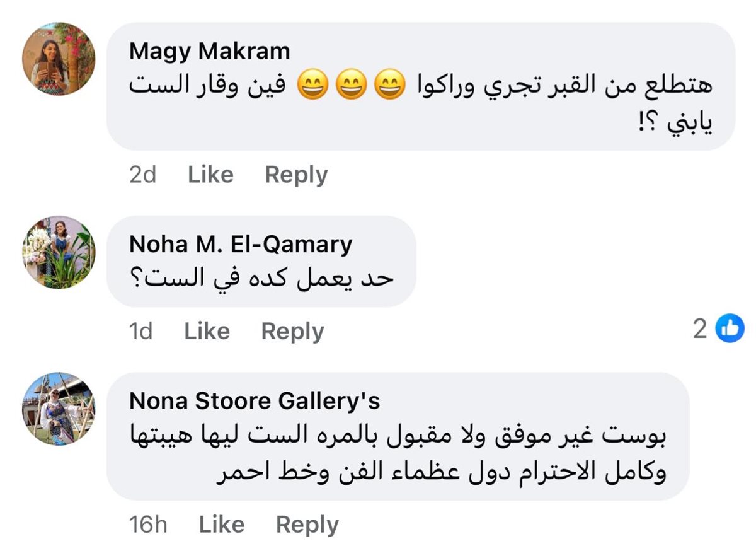This screenshot has height=546, width=756.
Task: Like Magy Makram's comment
Action: tap(210, 175)
